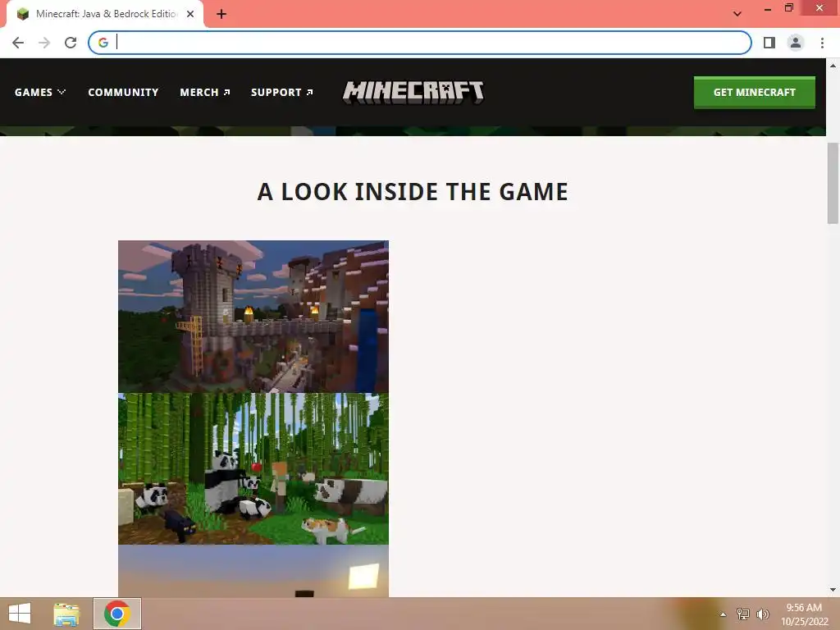Open the COMMUNITY nav link
The width and height of the screenshot is (840, 630).
(x=123, y=92)
